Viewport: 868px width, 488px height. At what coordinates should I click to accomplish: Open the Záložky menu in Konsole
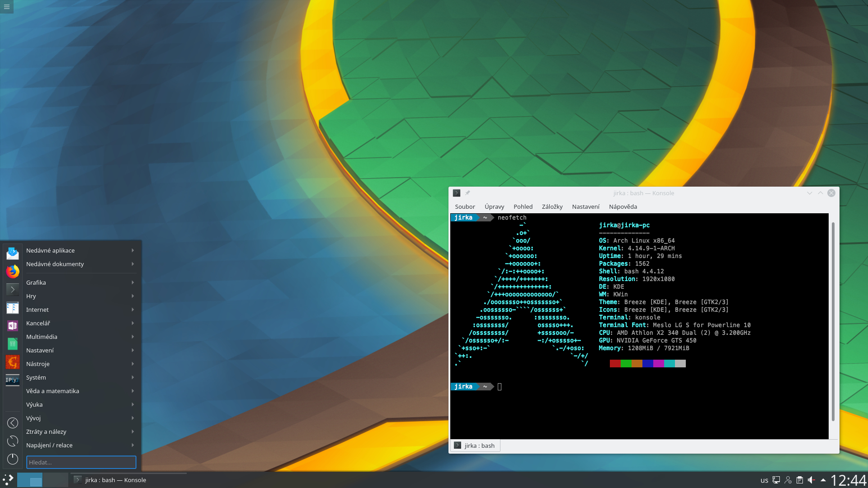point(552,206)
